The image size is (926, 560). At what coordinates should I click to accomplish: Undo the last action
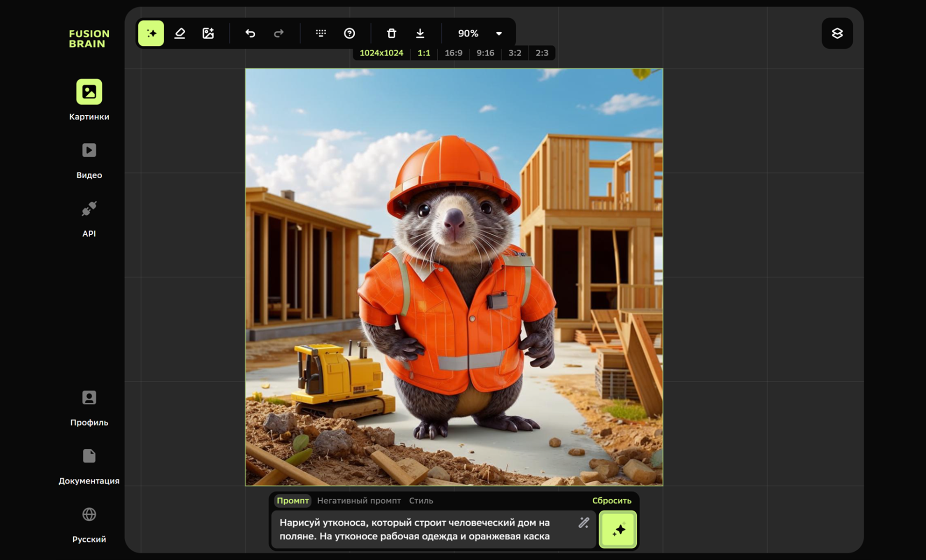coord(250,33)
